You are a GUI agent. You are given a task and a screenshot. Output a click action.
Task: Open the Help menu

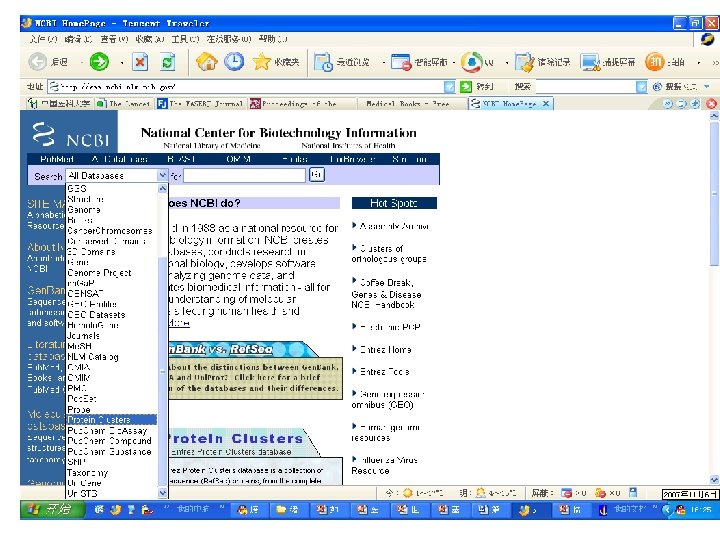tap(273, 39)
